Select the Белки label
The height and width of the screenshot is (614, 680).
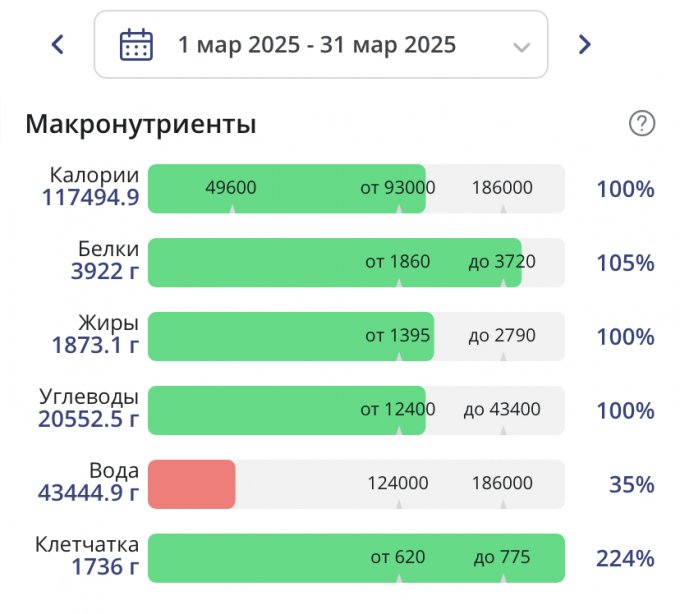(x=108, y=249)
